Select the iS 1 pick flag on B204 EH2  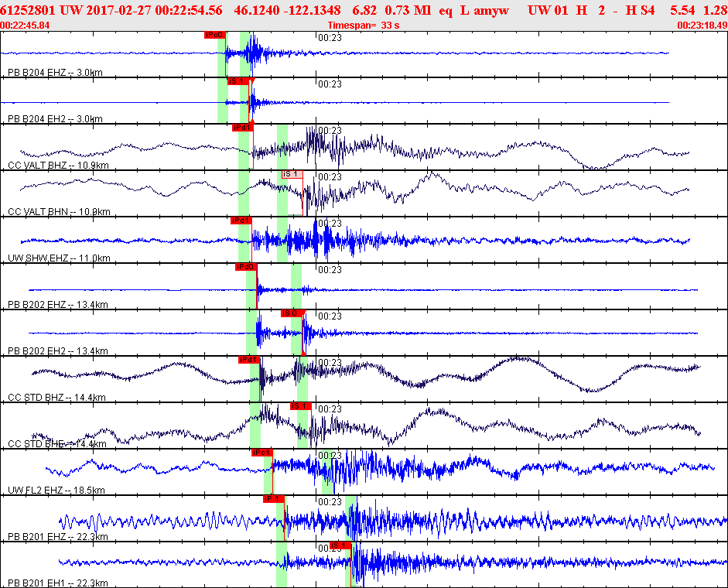pyautogui.click(x=238, y=81)
